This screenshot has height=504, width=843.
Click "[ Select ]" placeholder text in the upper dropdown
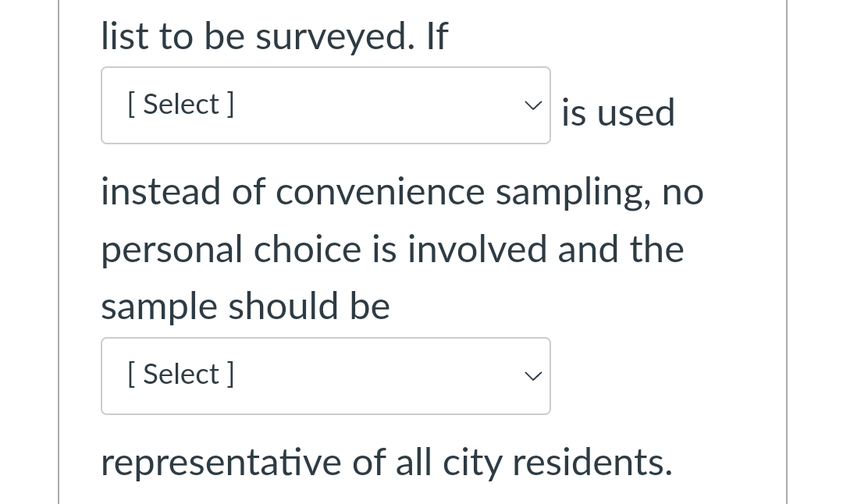(x=181, y=105)
